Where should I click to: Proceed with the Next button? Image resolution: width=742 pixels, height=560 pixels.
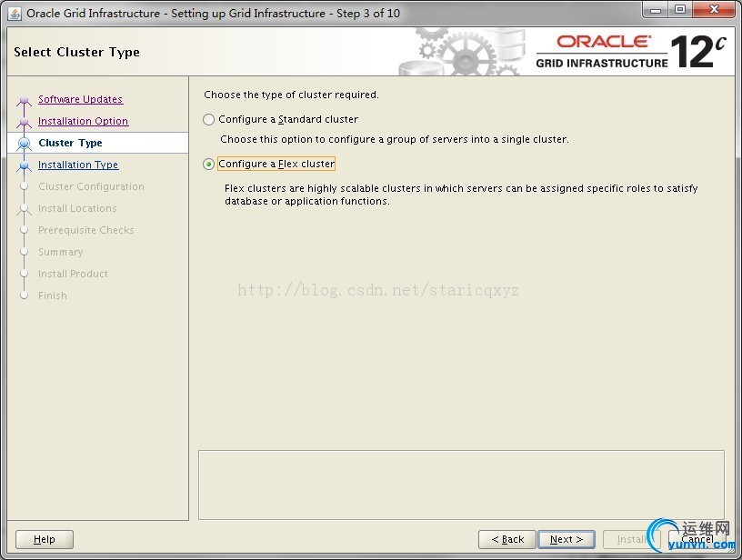566,539
